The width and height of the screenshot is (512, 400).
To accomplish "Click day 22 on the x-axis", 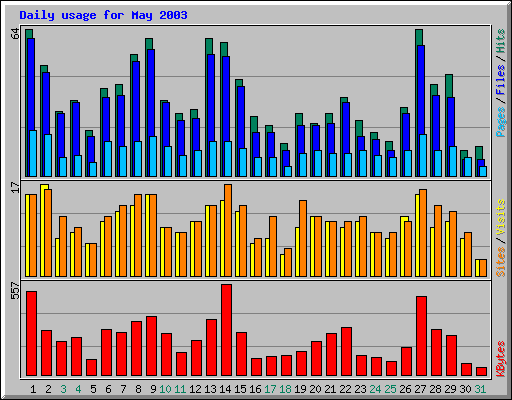I will (345, 389).
